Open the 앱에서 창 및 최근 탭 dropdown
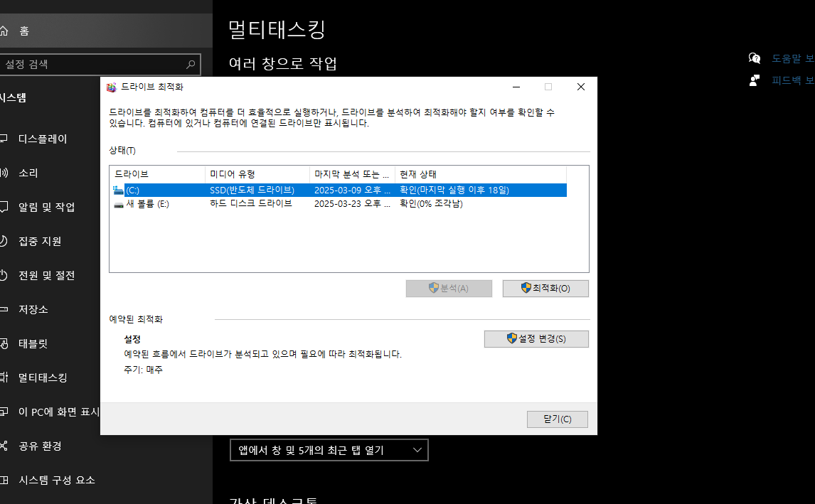Viewport: 815px width, 504px height. point(329,449)
